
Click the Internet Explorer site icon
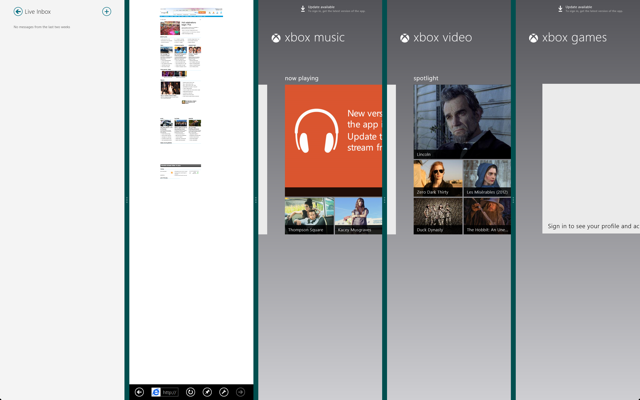tap(156, 392)
